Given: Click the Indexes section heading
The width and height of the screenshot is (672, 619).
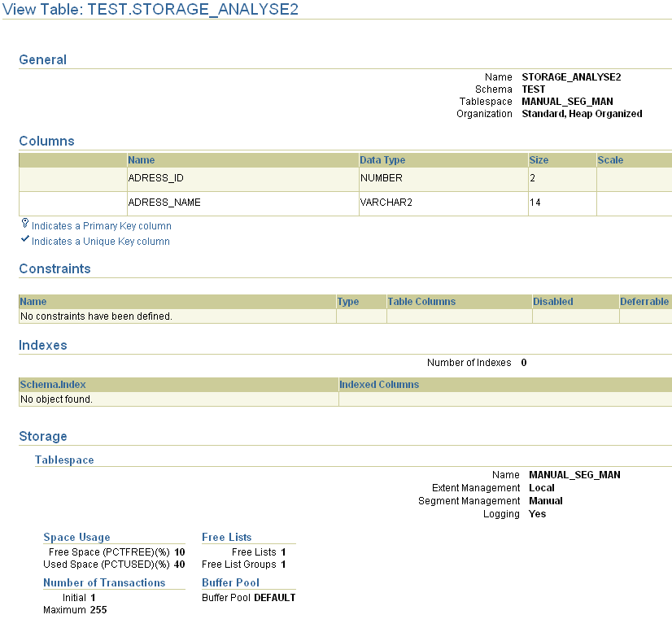Looking at the screenshot, I should pos(43,345).
